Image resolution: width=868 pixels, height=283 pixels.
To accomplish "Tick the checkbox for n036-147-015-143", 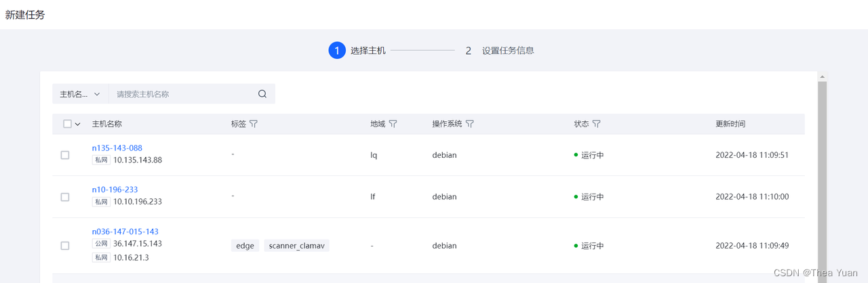I will (x=65, y=246).
